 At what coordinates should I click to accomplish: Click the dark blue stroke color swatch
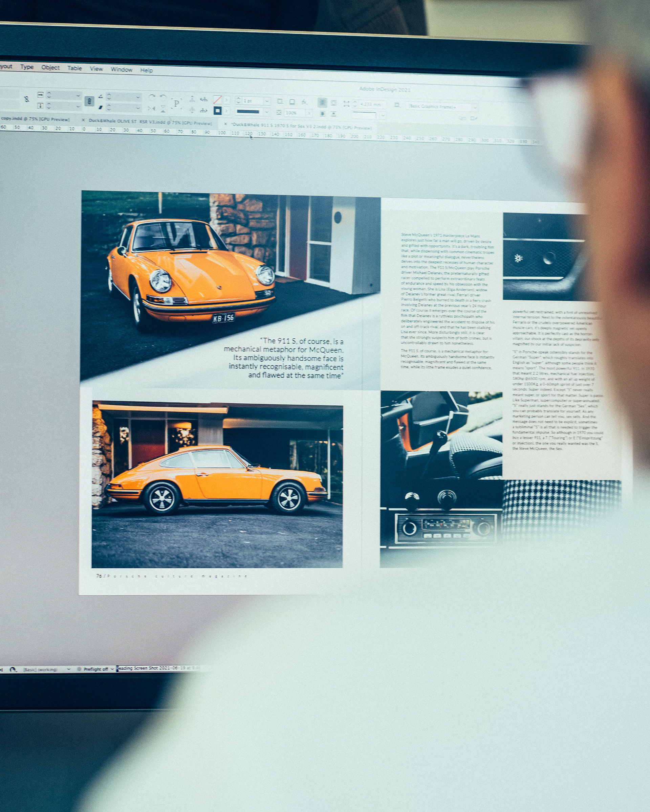(217, 110)
